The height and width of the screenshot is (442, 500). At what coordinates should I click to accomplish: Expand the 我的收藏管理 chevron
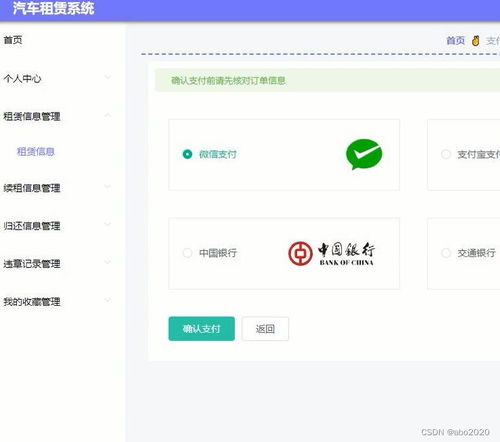point(108,300)
